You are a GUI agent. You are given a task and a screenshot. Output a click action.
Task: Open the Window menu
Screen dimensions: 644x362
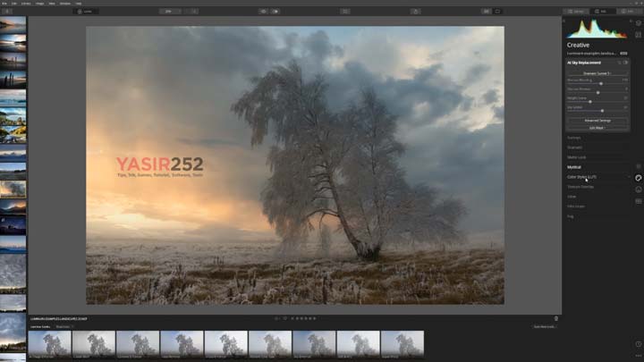tap(65, 4)
